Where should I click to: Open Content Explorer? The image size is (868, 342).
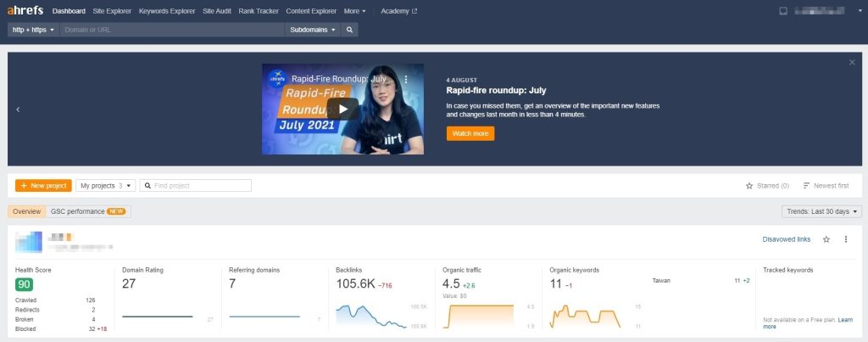point(311,11)
